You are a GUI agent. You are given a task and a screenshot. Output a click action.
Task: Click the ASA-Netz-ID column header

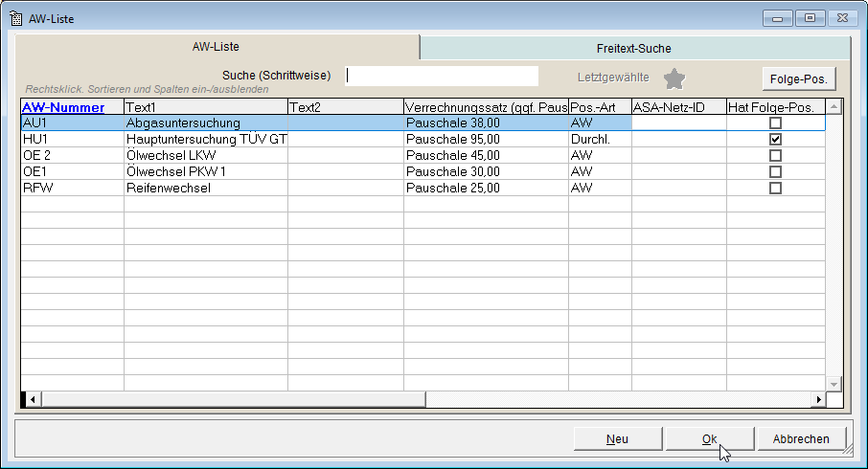click(x=679, y=107)
